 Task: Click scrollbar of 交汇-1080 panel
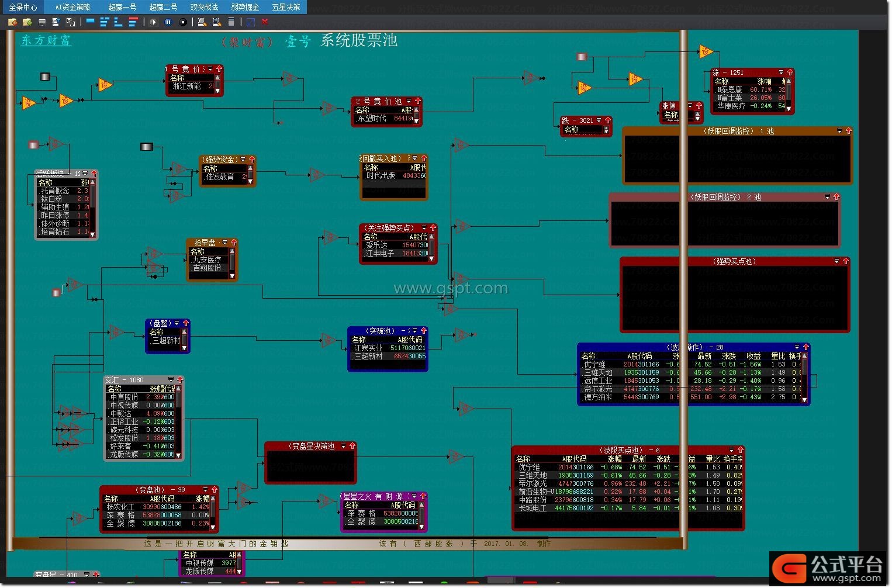click(x=178, y=421)
